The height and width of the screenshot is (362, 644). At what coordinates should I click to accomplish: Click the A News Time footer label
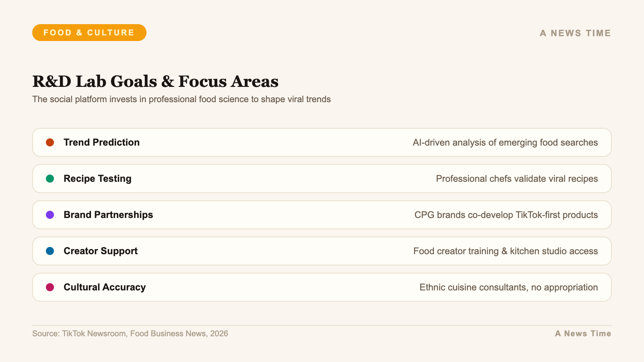pos(583,333)
